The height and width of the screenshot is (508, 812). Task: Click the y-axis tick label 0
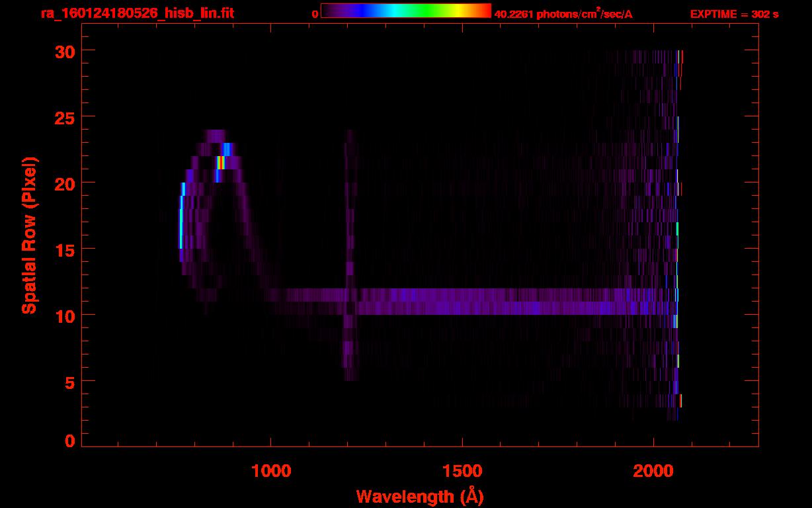point(69,441)
